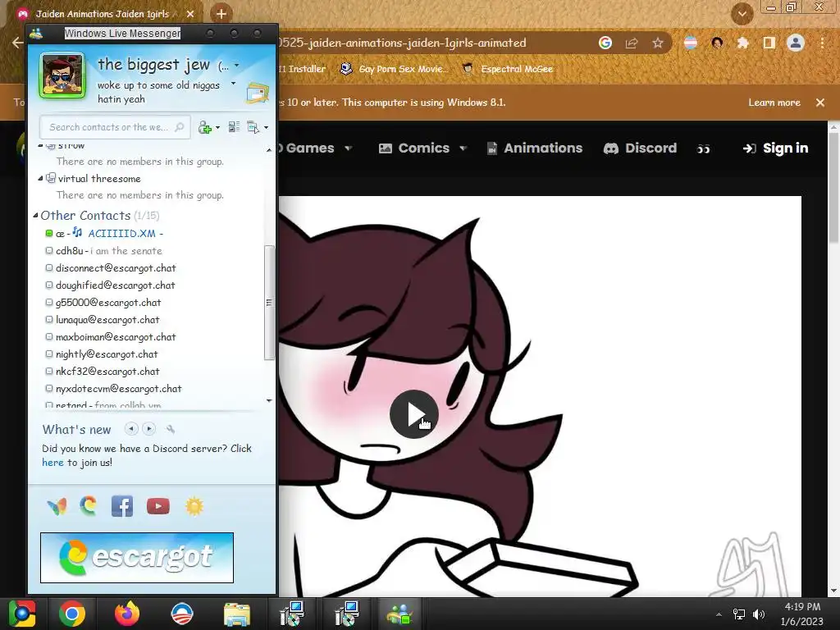The width and height of the screenshot is (840, 630).
Task: Go to the Animations section
Action: click(x=535, y=148)
